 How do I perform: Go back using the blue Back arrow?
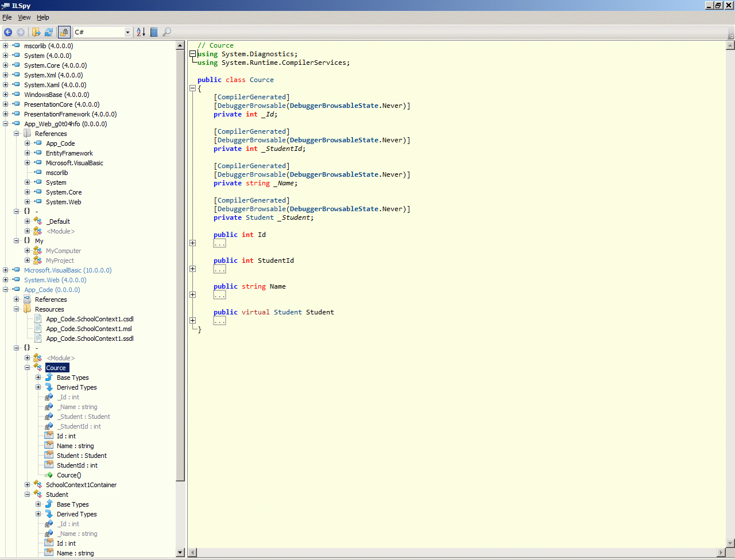[8, 32]
